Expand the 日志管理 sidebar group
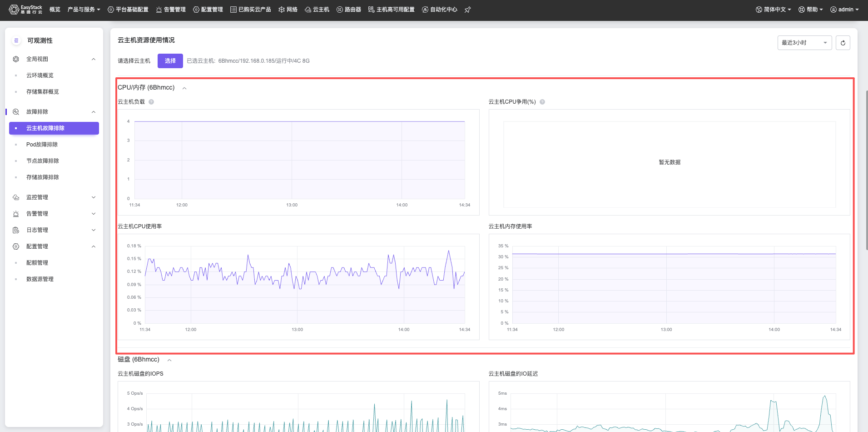This screenshot has height=432, width=868. 94,230
